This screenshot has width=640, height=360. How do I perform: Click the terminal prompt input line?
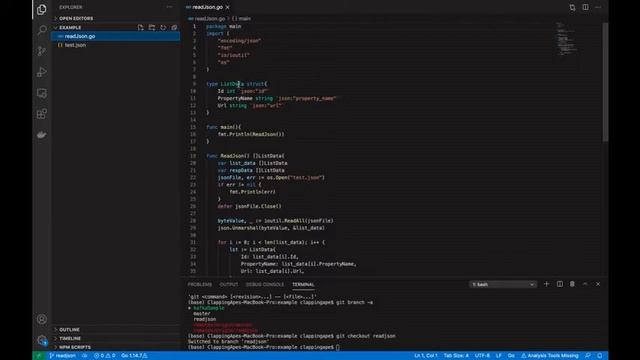pyautogui.click(x=264, y=347)
